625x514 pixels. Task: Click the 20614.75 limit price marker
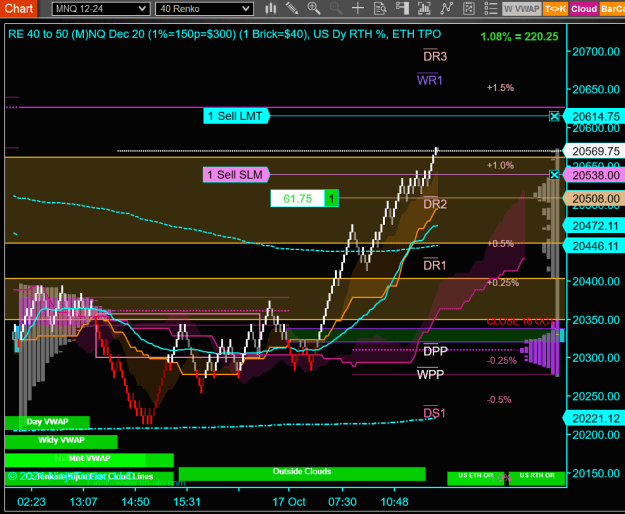click(595, 117)
